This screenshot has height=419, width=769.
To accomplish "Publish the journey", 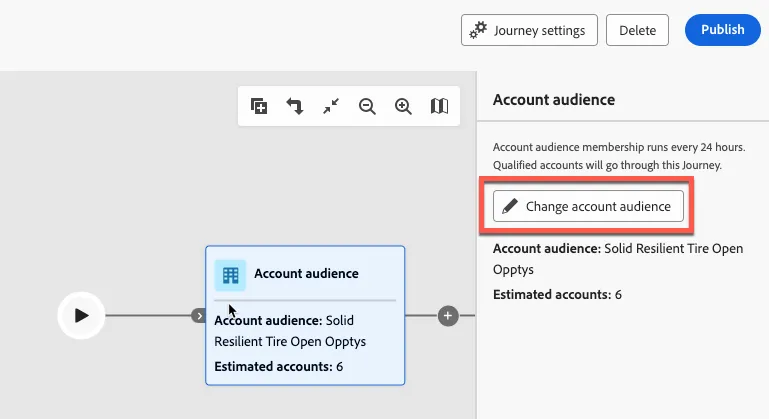I will click(722, 30).
